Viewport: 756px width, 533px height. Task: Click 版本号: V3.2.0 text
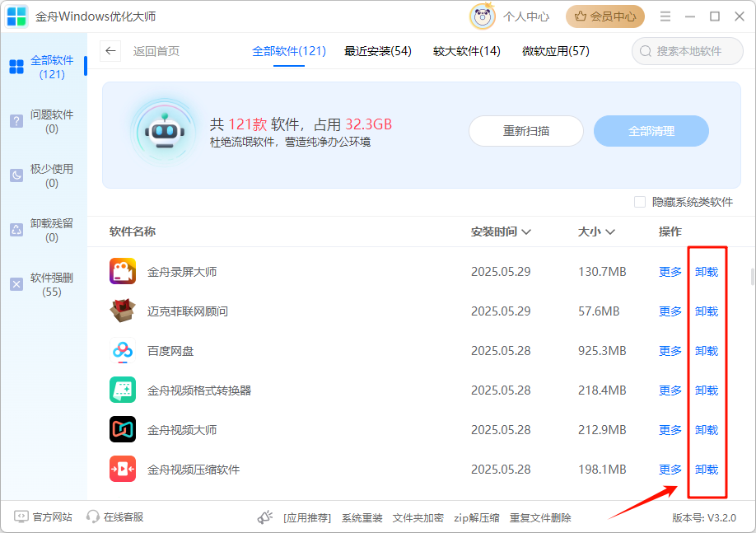coord(704,518)
